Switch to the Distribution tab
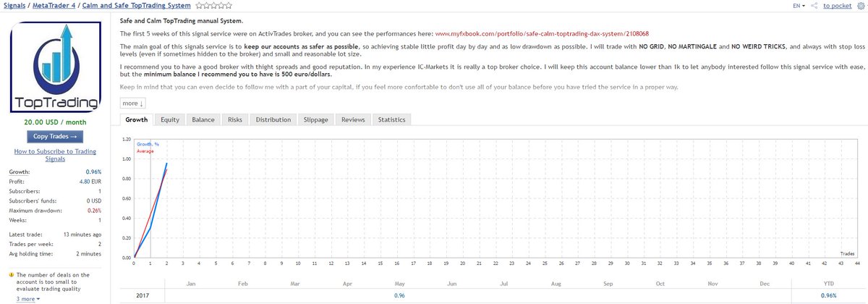The width and height of the screenshot is (868, 304). point(273,119)
